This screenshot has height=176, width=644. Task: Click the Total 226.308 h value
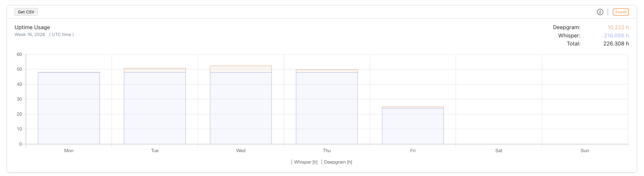[x=616, y=44]
